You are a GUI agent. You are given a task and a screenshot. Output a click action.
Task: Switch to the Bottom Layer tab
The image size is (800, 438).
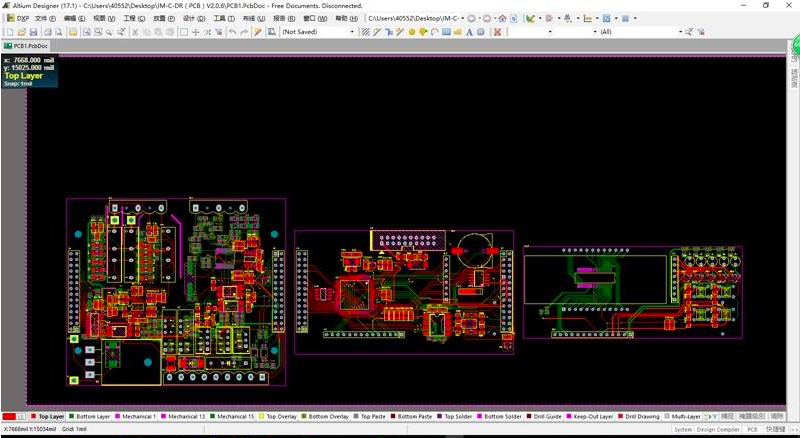click(92, 416)
